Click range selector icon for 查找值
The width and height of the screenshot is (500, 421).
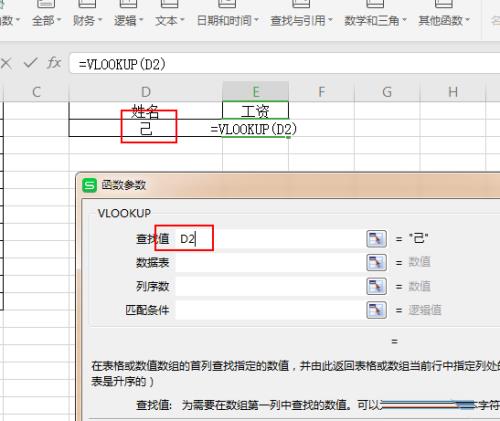[x=376, y=239]
